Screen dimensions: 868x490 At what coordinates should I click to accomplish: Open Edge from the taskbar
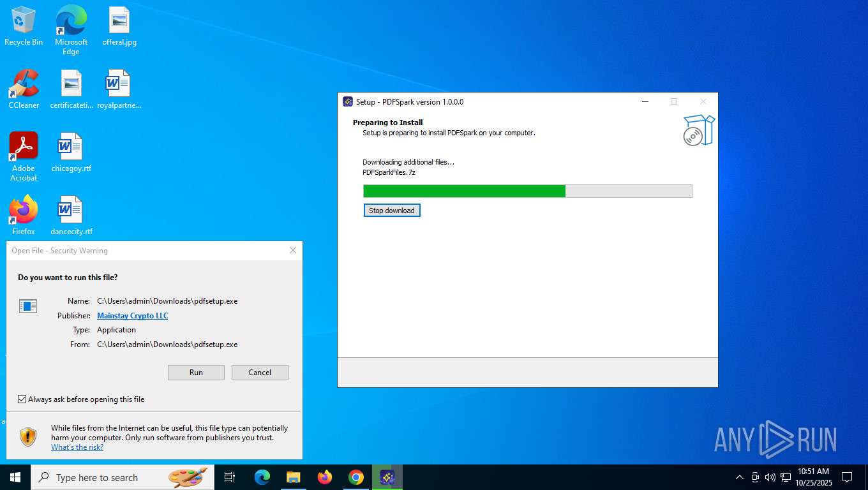click(x=262, y=477)
